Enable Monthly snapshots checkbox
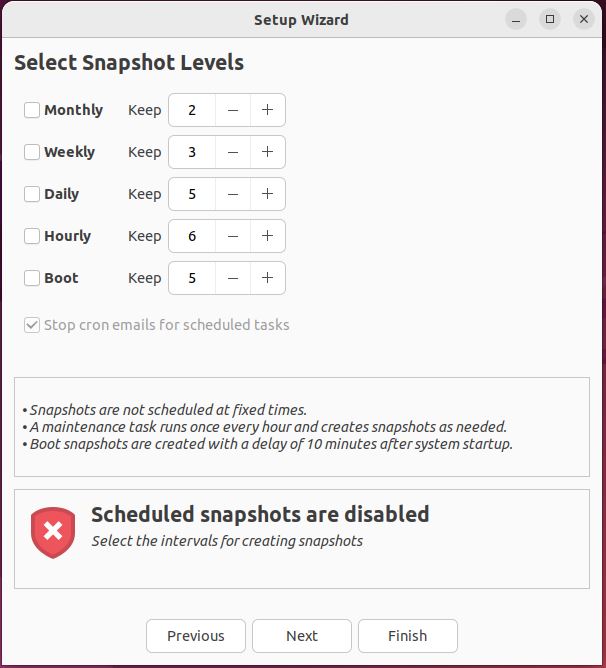This screenshot has height=668, width=606. [32, 110]
